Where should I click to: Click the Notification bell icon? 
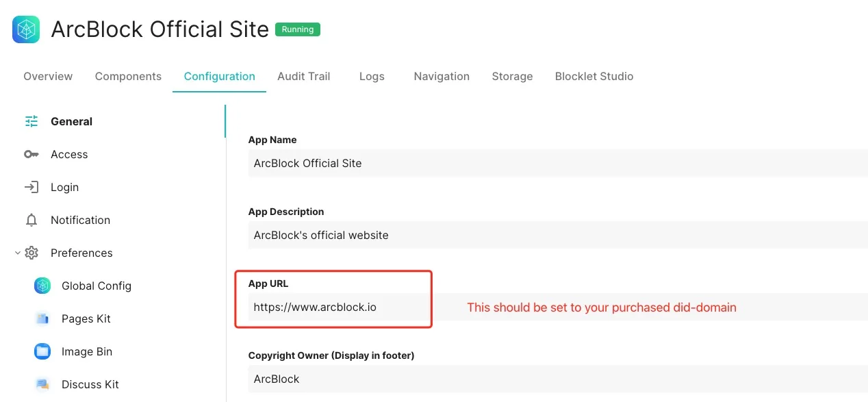click(31, 220)
